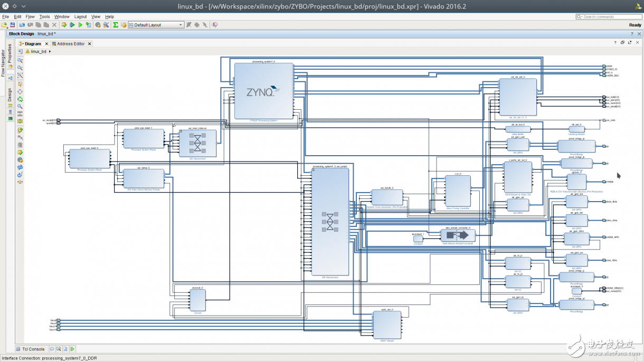This screenshot has width=644, height=362.
Task: Click Zoom Out icon in diagram toolbar
Action: tap(20, 68)
